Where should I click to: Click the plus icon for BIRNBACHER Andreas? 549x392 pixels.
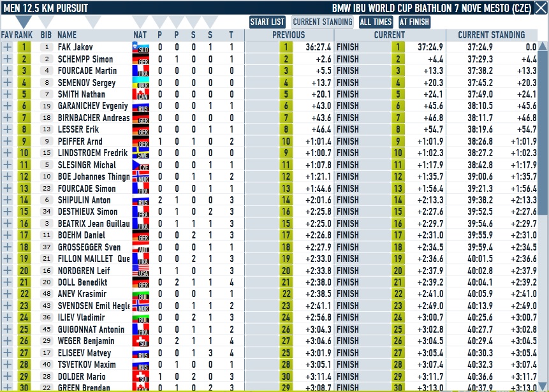pos(8,117)
